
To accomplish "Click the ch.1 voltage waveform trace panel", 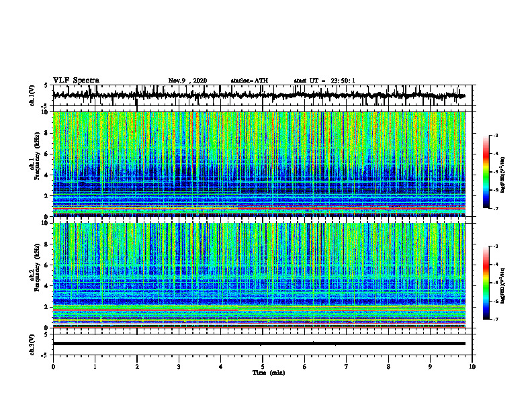I will pyautogui.click(x=263, y=95).
